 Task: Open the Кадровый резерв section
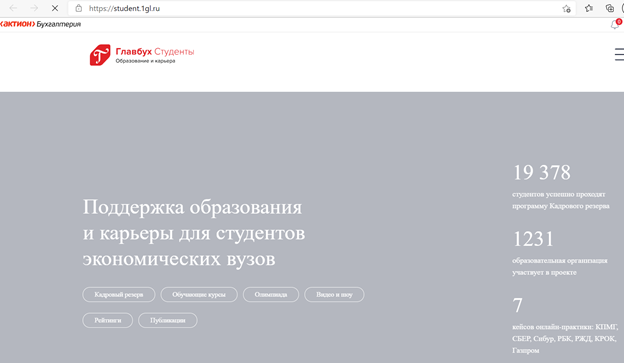[x=119, y=295]
